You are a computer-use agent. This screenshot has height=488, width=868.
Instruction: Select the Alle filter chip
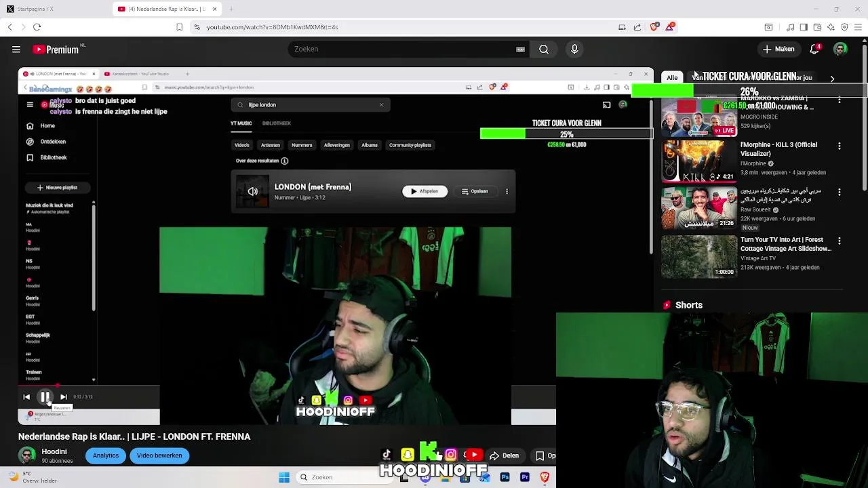click(x=672, y=77)
